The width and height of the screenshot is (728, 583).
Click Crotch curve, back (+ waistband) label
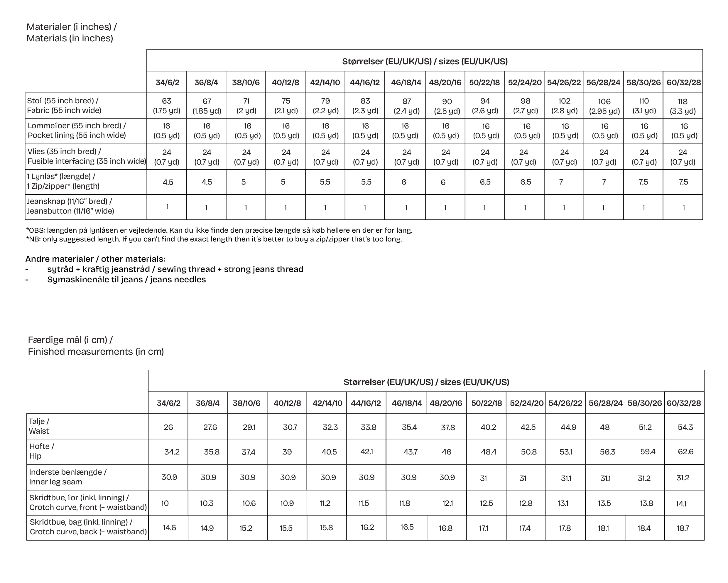coord(88,531)
